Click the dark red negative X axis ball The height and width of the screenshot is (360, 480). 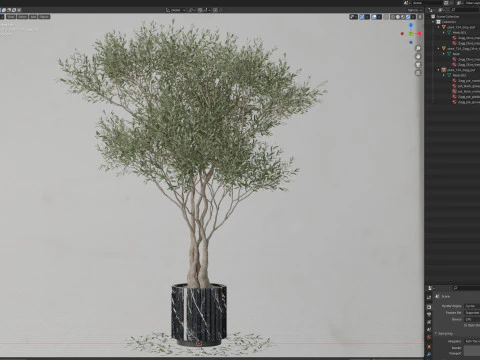[x=402, y=34]
